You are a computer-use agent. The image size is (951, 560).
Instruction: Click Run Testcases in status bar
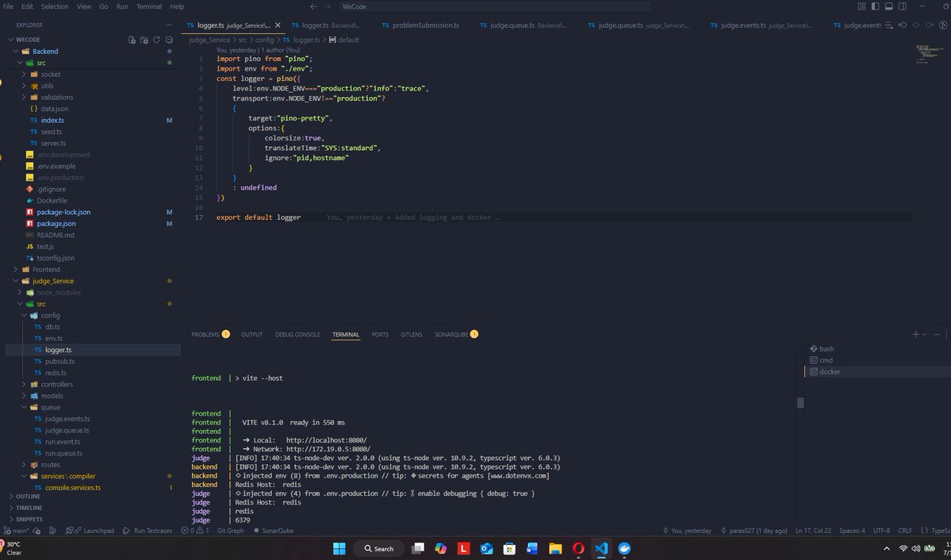(148, 531)
